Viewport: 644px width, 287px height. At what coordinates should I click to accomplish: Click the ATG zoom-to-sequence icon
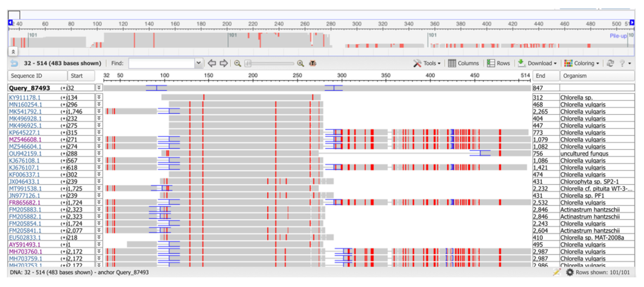[312, 63]
